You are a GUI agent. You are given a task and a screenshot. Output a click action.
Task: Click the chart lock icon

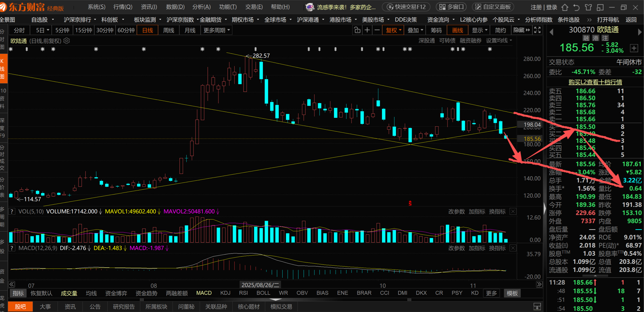[357, 30]
